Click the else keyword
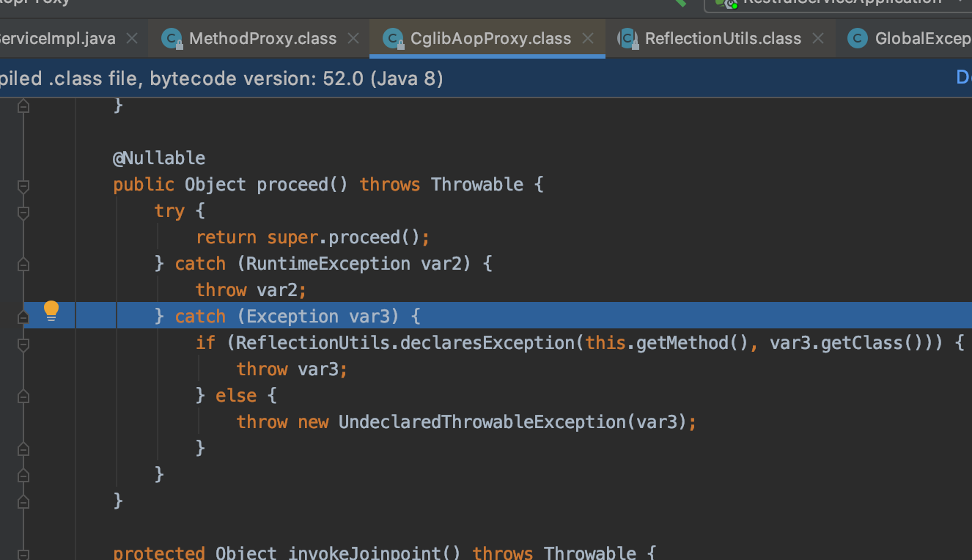Viewport: 972px width, 560px height. click(x=236, y=396)
